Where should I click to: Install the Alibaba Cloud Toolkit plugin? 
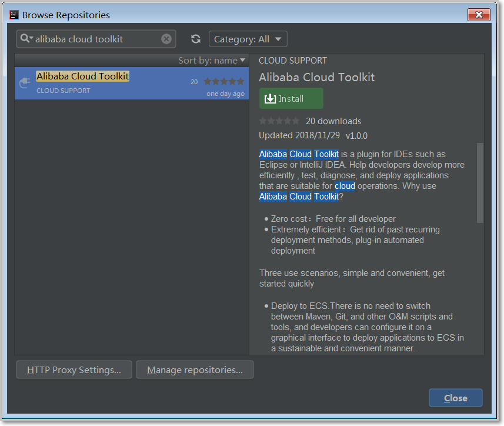click(x=291, y=98)
